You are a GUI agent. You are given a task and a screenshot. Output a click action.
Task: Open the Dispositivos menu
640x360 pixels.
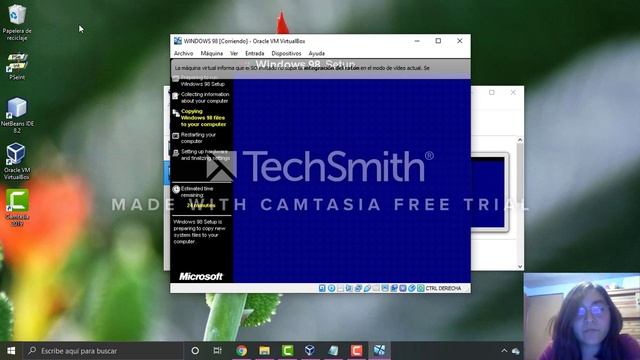(x=286, y=53)
